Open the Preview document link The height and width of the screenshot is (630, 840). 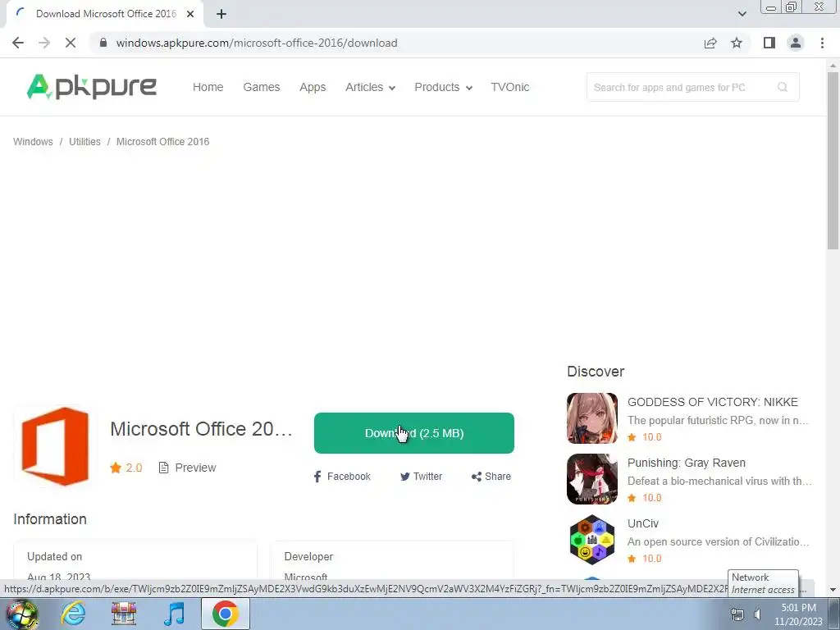[188, 468]
